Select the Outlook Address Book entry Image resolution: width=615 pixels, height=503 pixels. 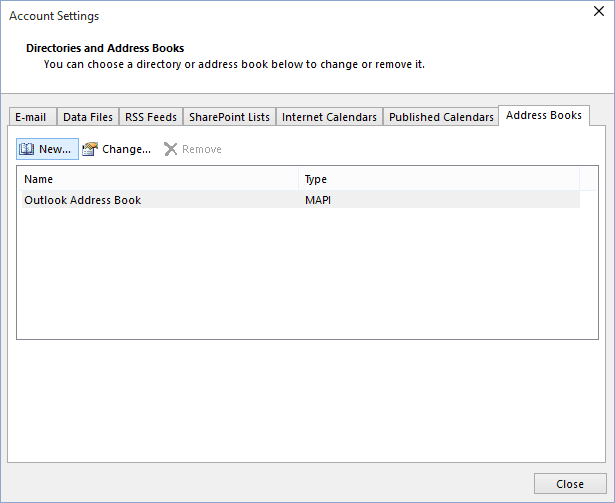click(x=83, y=200)
